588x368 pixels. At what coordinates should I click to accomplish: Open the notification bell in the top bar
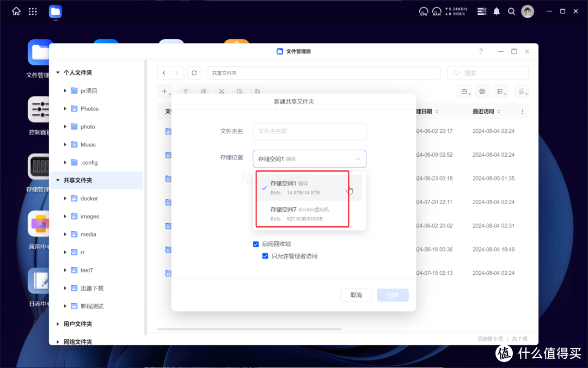click(x=496, y=11)
